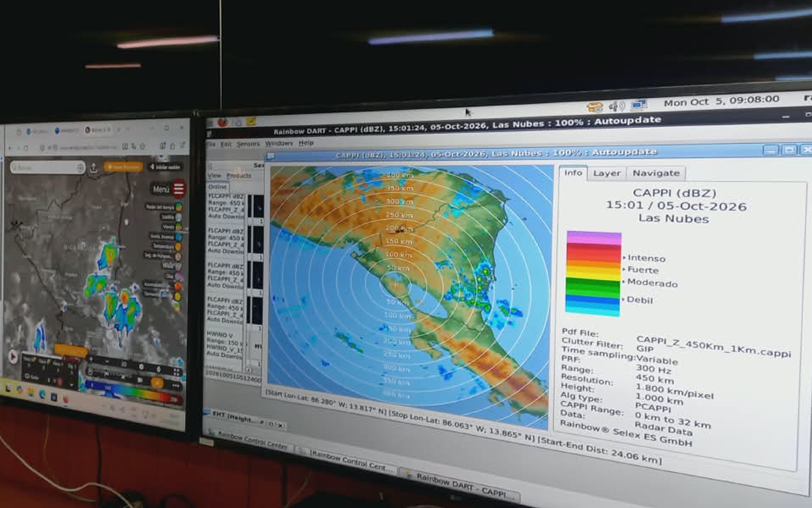812x508 pixels.
Task: Open the browser settings menu icon
Action: (182, 146)
